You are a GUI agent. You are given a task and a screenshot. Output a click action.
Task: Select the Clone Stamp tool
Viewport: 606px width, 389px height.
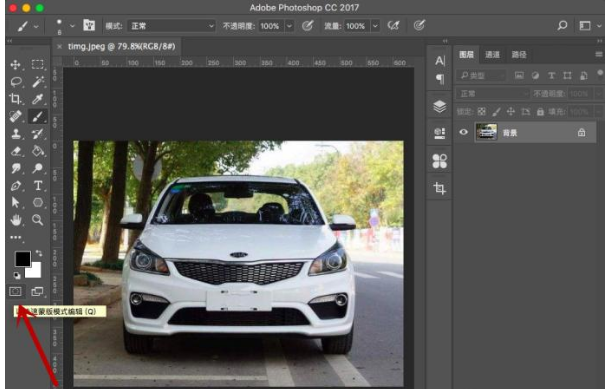(x=16, y=134)
